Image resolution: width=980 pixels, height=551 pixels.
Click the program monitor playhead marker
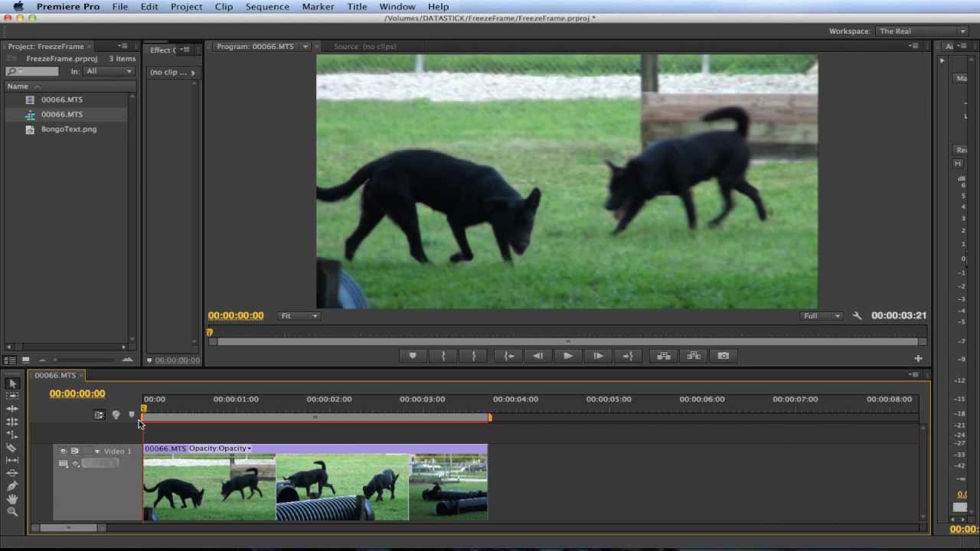point(210,333)
